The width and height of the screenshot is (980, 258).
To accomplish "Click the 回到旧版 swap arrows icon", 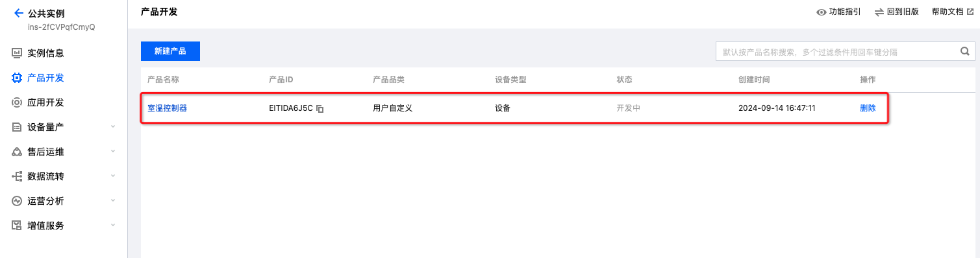I will (879, 12).
